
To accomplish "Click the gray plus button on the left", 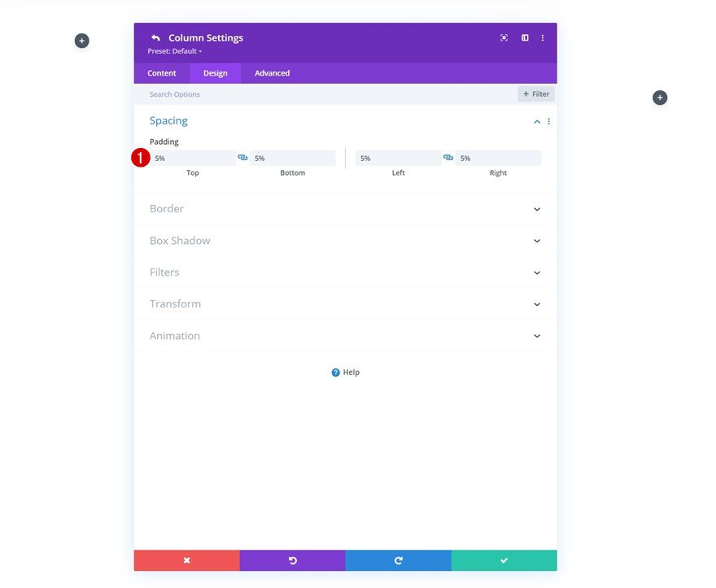I will [x=81, y=40].
